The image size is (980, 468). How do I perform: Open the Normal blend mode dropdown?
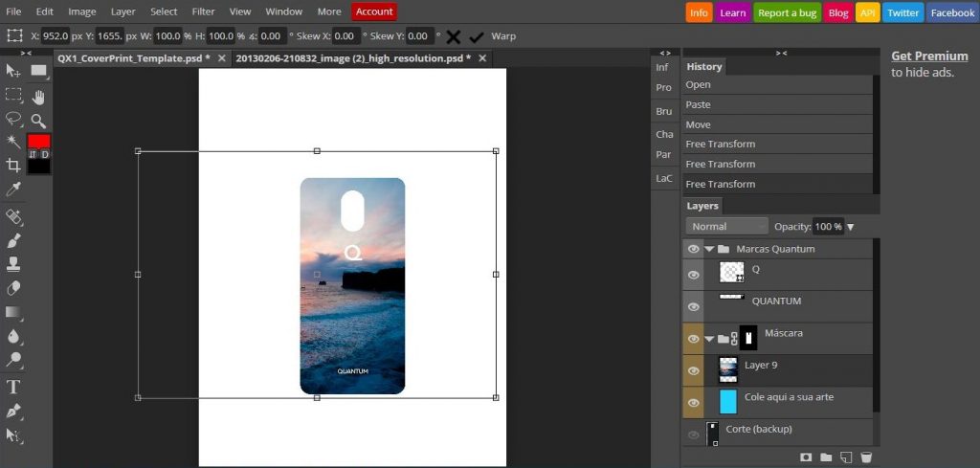(727, 226)
